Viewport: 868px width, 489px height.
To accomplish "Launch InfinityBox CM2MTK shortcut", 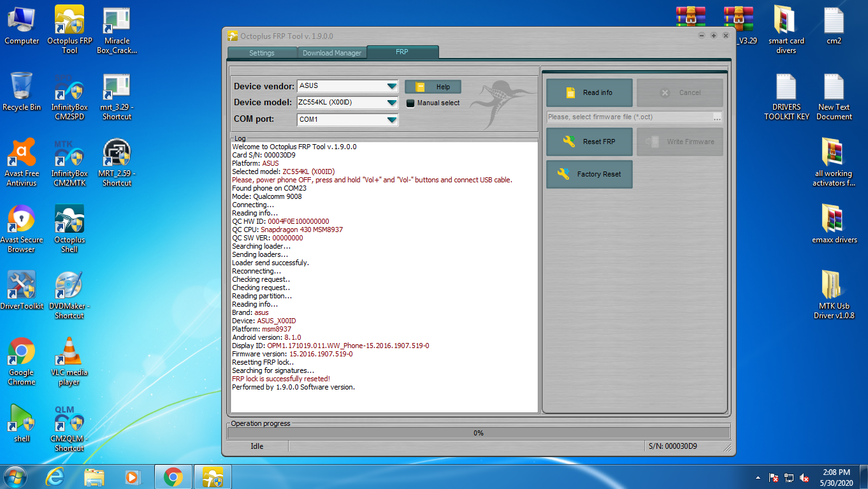I will (x=69, y=162).
